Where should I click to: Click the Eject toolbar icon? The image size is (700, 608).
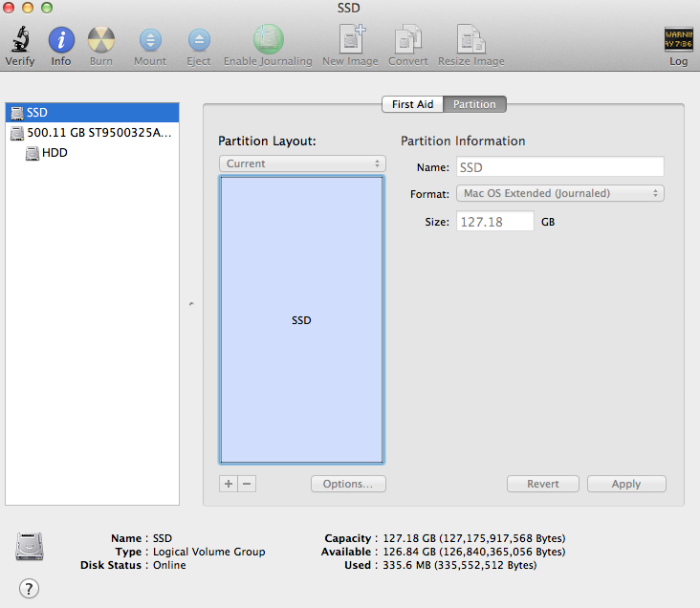tap(199, 40)
